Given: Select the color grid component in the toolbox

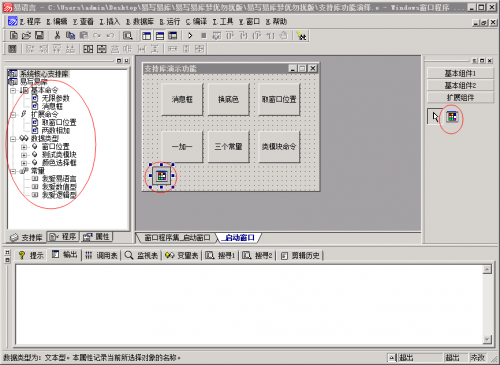Looking at the screenshot, I should click(x=452, y=117).
